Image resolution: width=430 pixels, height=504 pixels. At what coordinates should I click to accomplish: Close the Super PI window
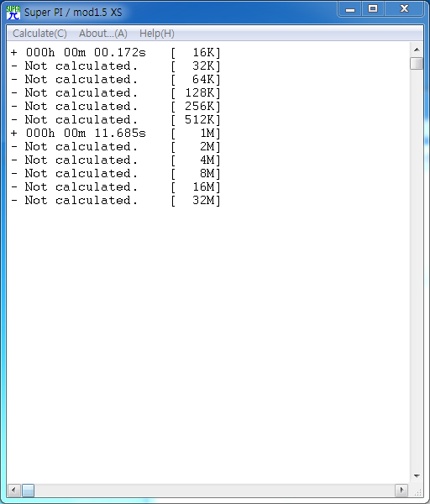[x=404, y=9]
